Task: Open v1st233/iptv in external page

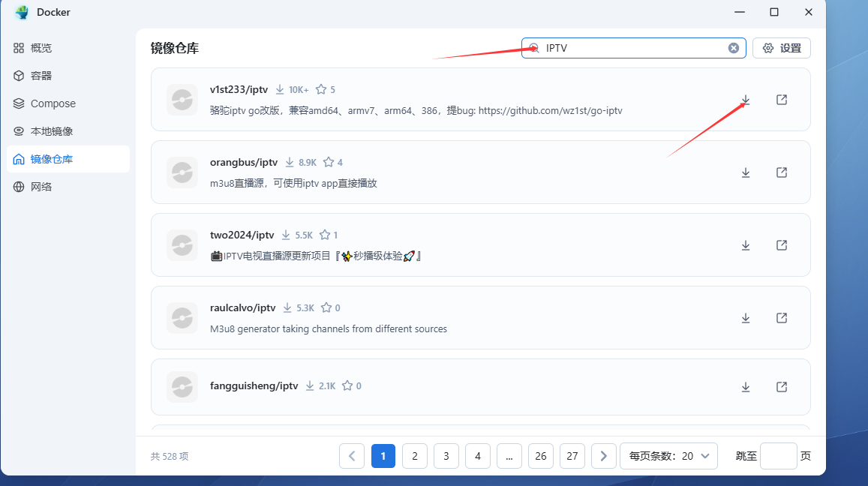Action: [x=782, y=100]
